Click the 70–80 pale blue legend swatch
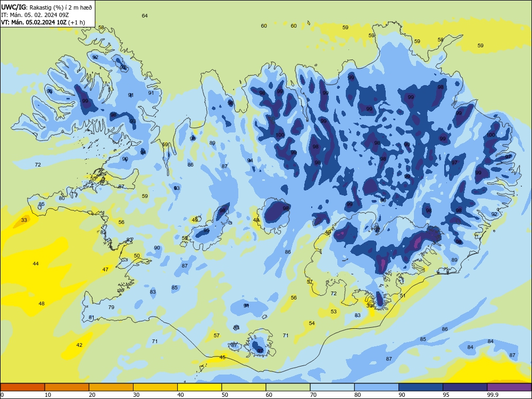Viewport: 532px width, 399px height. click(x=332, y=387)
